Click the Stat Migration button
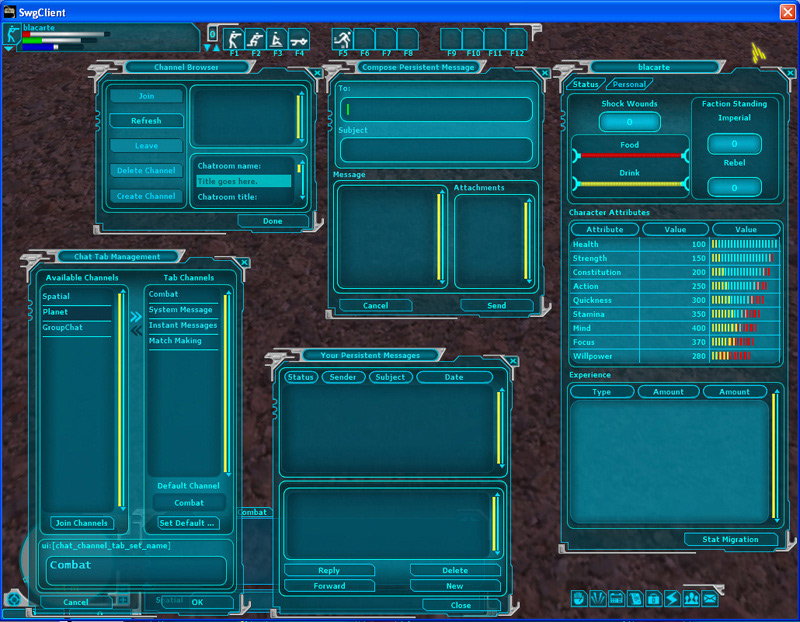The width and height of the screenshot is (800, 622). tap(731, 539)
